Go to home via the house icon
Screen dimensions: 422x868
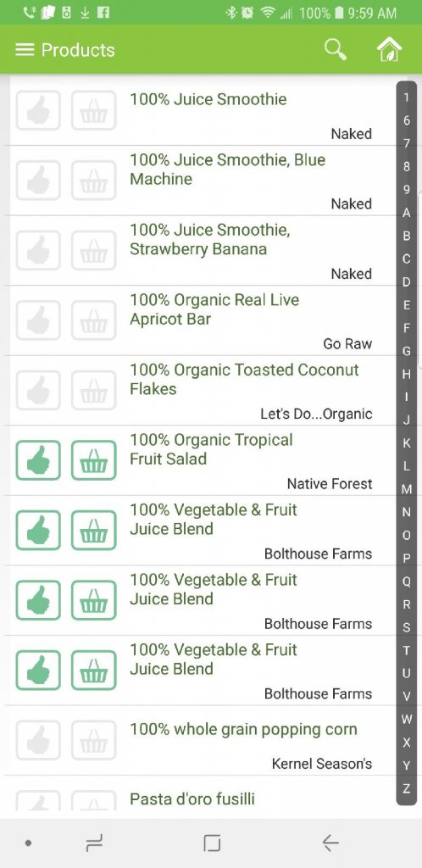389,49
